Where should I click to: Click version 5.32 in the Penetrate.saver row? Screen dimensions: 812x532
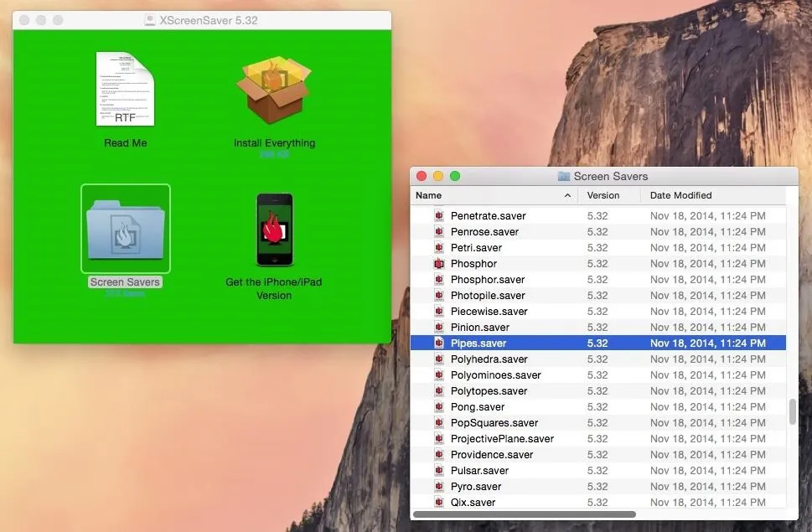pyautogui.click(x=597, y=216)
